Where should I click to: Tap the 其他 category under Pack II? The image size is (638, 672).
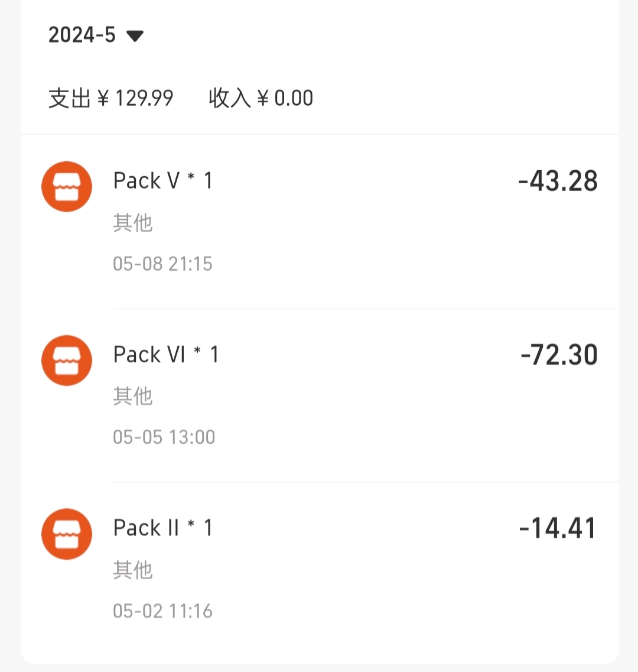133,570
